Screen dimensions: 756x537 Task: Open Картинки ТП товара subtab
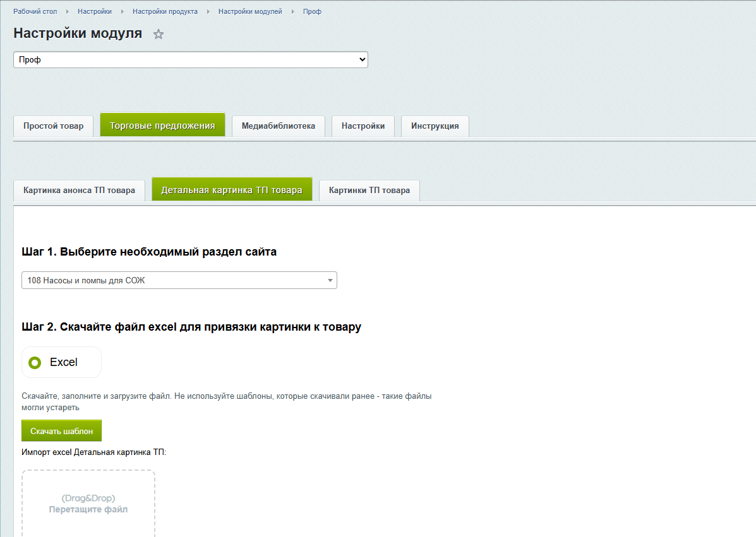[369, 191]
